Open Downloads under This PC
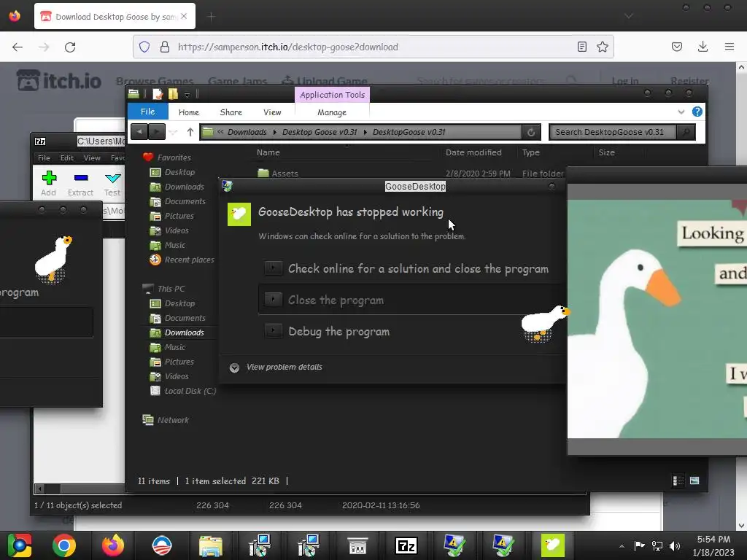The image size is (747, 560). [x=177, y=332]
